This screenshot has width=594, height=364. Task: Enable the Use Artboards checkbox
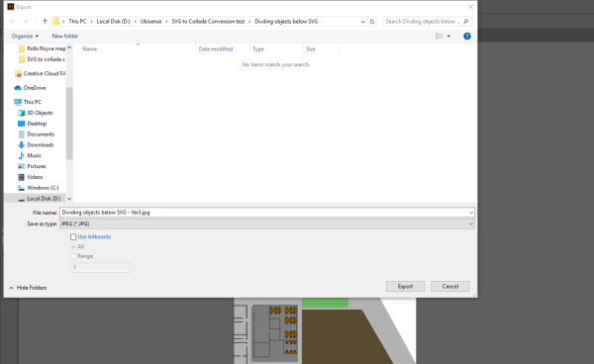pos(73,237)
